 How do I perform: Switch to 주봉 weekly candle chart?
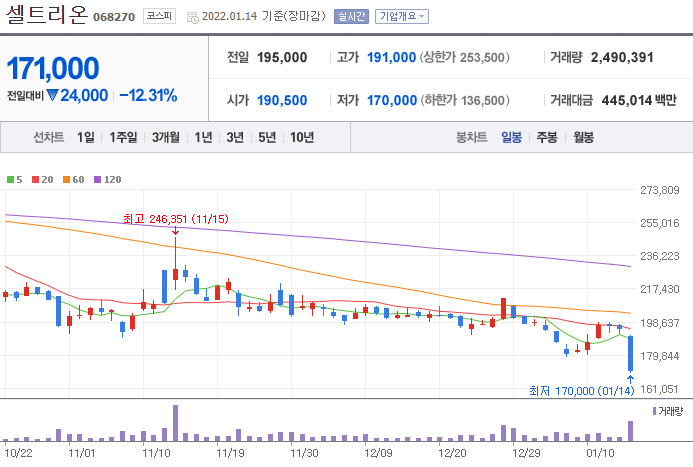point(547,137)
